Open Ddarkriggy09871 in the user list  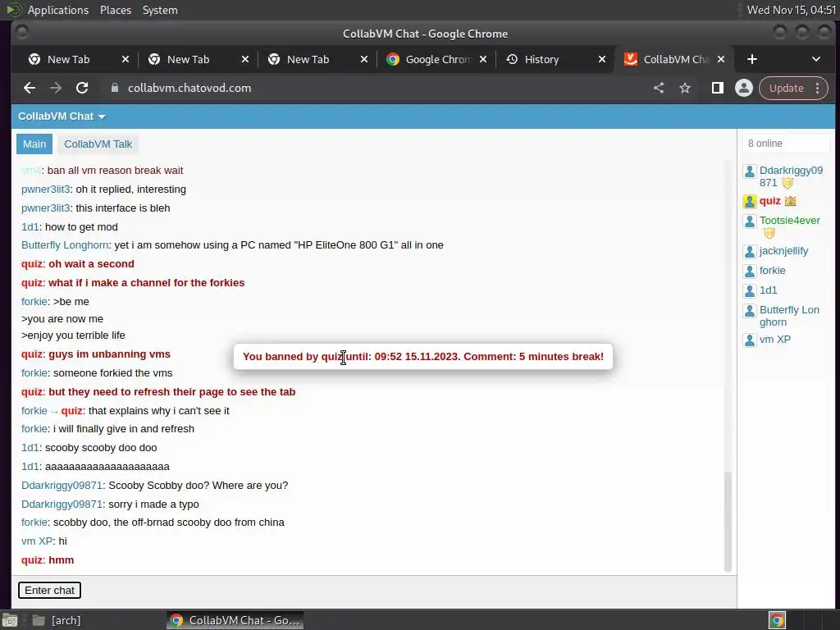coord(791,176)
